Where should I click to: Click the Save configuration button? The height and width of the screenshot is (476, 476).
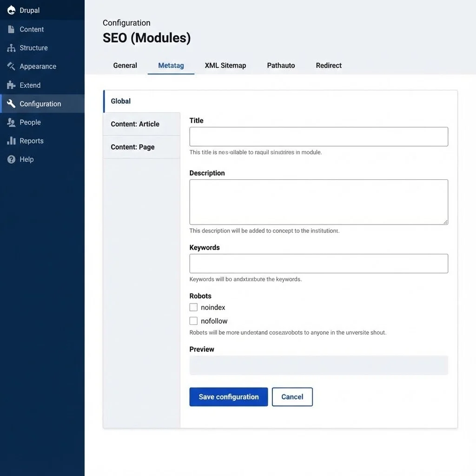[228, 397]
